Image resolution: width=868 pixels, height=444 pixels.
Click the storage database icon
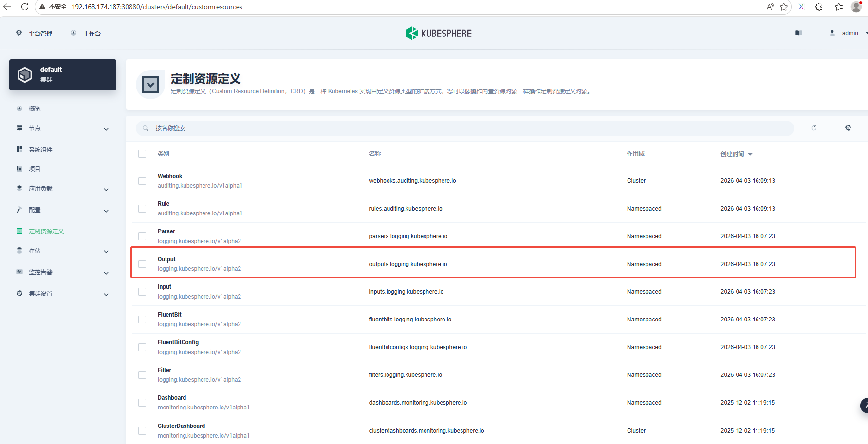pos(19,250)
